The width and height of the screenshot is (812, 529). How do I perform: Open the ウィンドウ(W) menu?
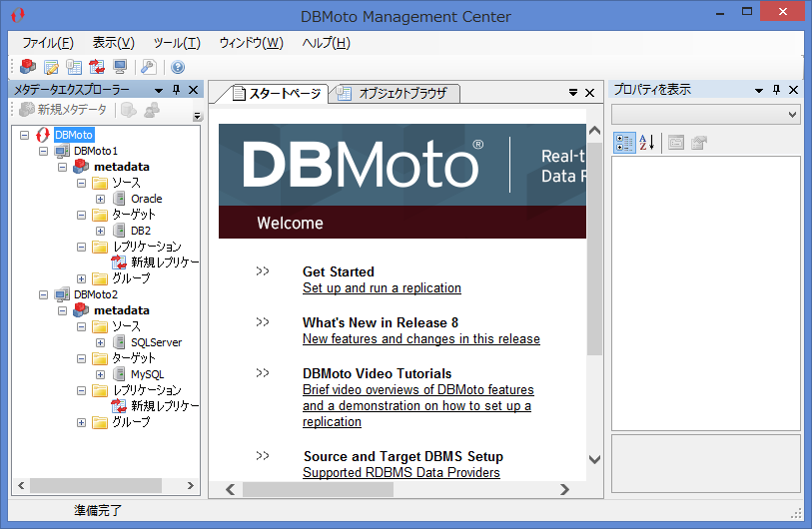[x=251, y=43]
